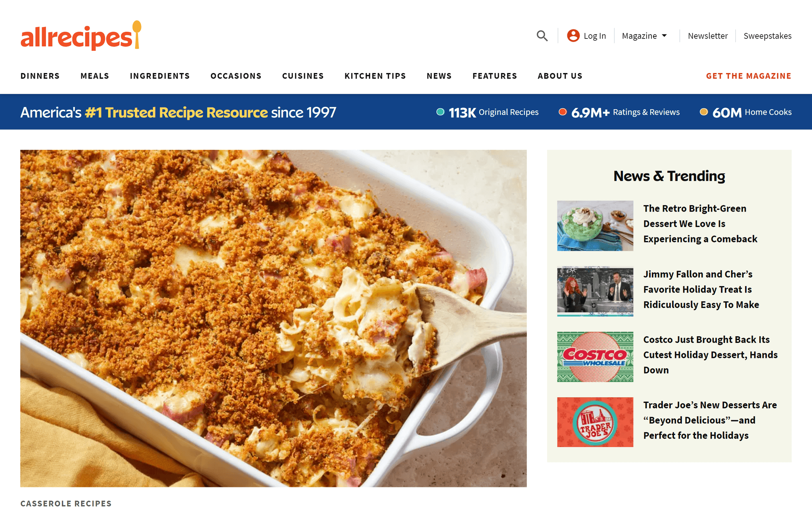
Task: Read the Retro Bright-Green Dessert article headline
Action: tap(700, 224)
